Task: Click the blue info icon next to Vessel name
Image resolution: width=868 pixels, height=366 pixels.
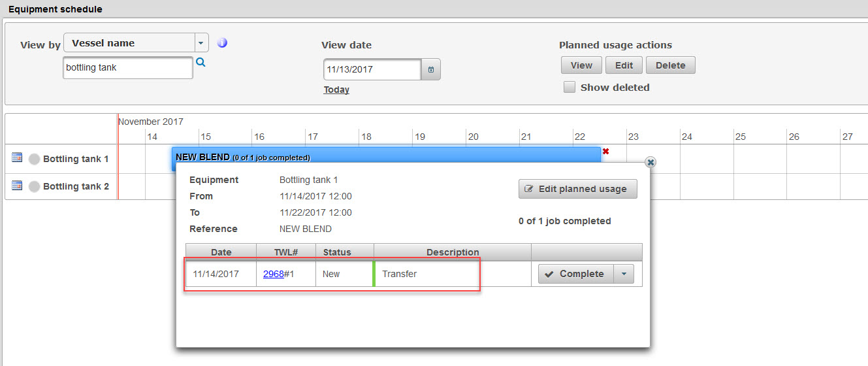Action: point(222,43)
